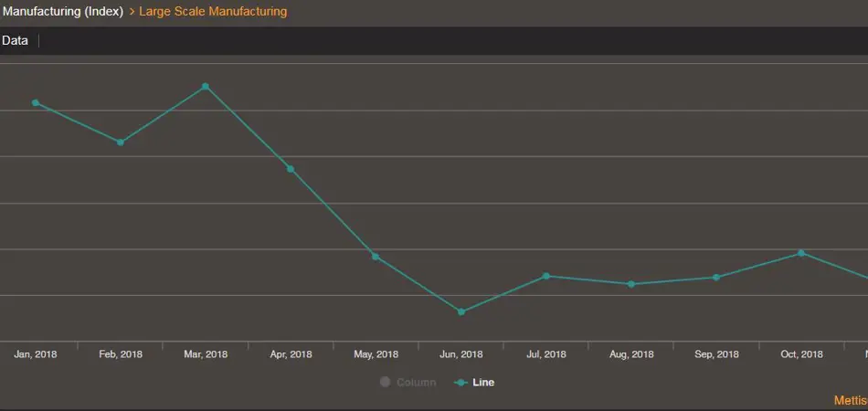868x411 pixels.
Task: Select the Jun 2018 lowest data point
Action: 461,312
